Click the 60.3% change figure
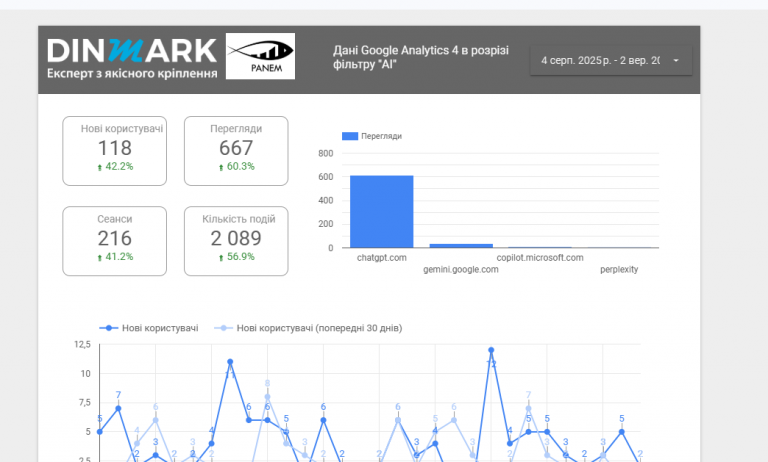The width and height of the screenshot is (768, 462). click(240, 167)
